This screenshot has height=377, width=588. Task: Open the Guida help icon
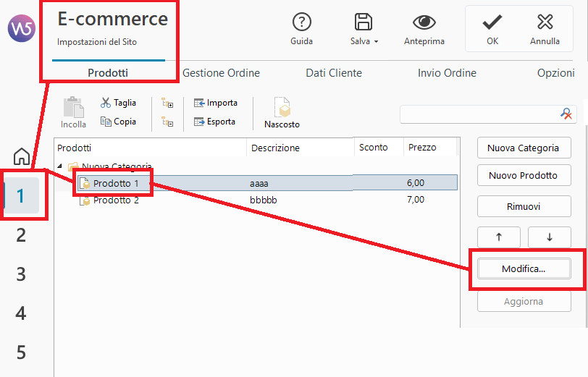coord(301,22)
